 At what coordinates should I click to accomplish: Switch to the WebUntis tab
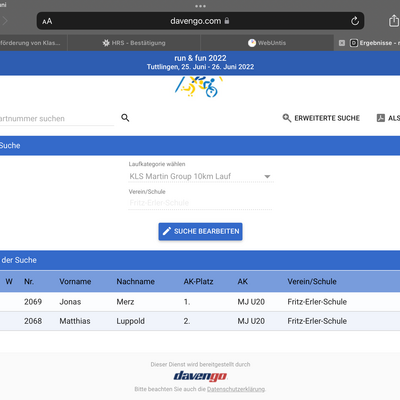click(x=267, y=43)
